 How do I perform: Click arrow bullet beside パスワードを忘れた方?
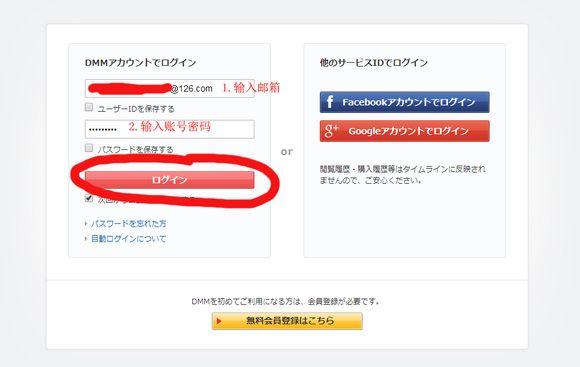tap(86, 223)
